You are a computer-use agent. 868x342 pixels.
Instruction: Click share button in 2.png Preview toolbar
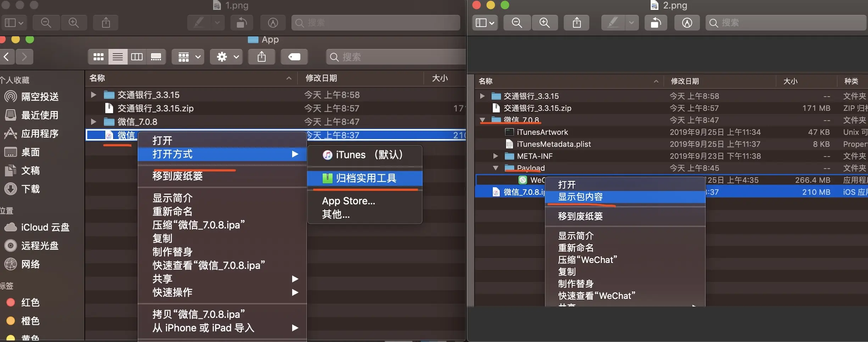[577, 23]
